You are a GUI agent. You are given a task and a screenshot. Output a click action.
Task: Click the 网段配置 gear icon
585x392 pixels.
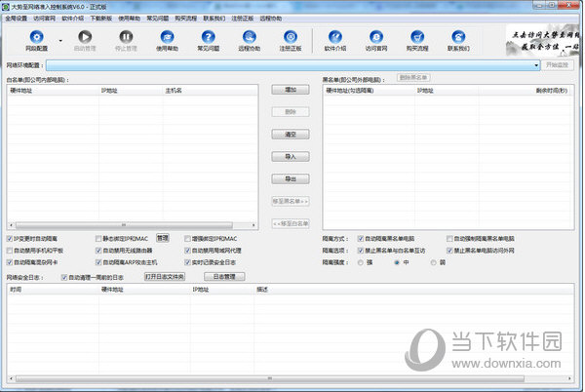click(35, 40)
